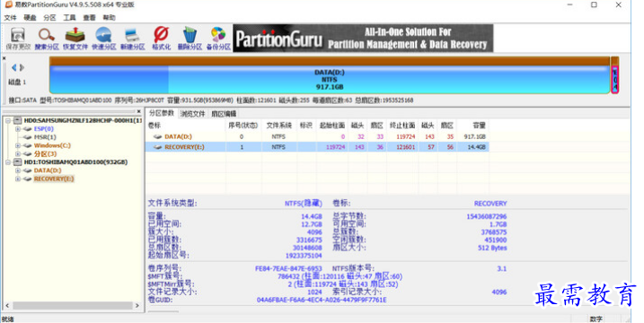This screenshot has width=644, height=323.
Task: Click the drive icon beside Windows(C:)
Action: (28, 145)
